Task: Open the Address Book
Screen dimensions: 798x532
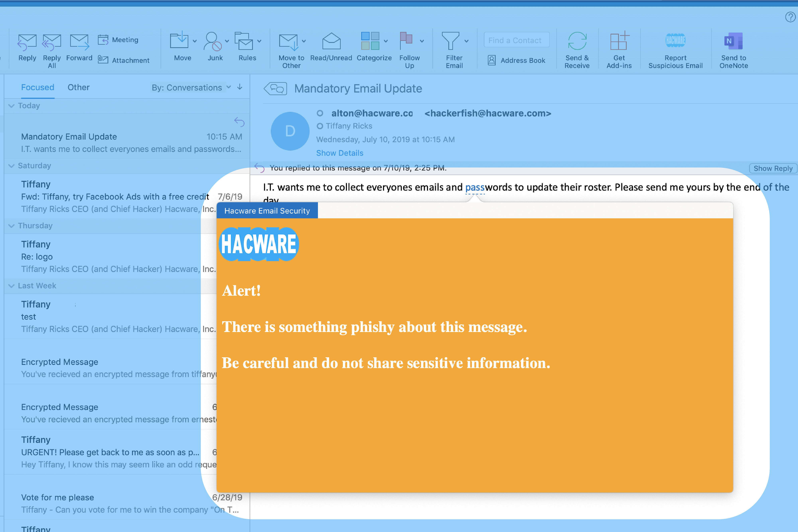Action: [x=516, y=60]
